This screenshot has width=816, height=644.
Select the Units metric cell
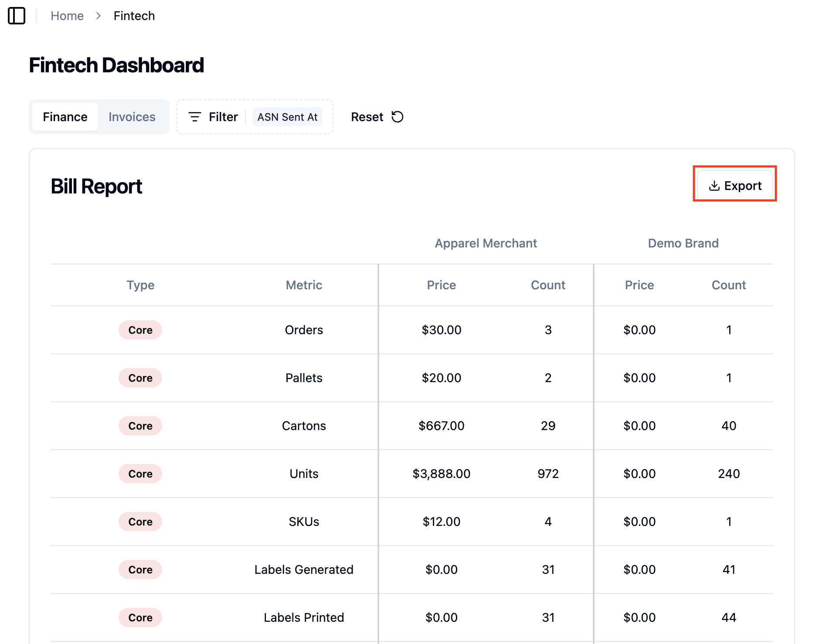(304, 474)
